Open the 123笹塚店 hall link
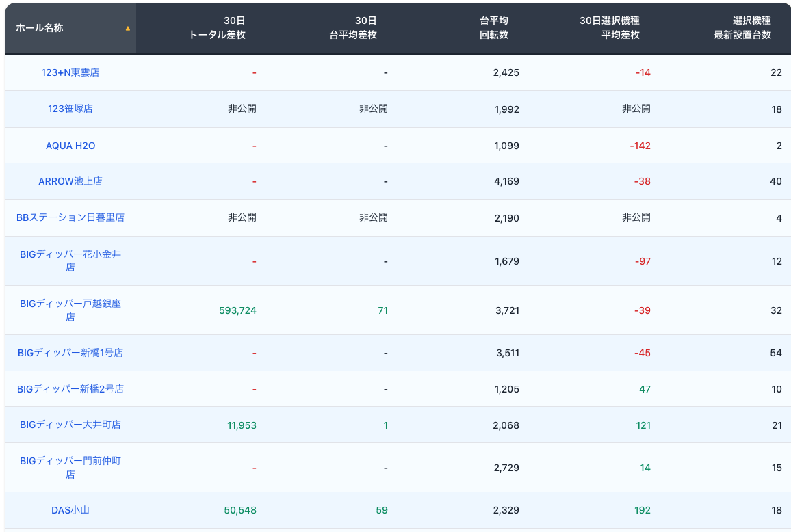This screenshot has width=791, height=532. point(70,109)
